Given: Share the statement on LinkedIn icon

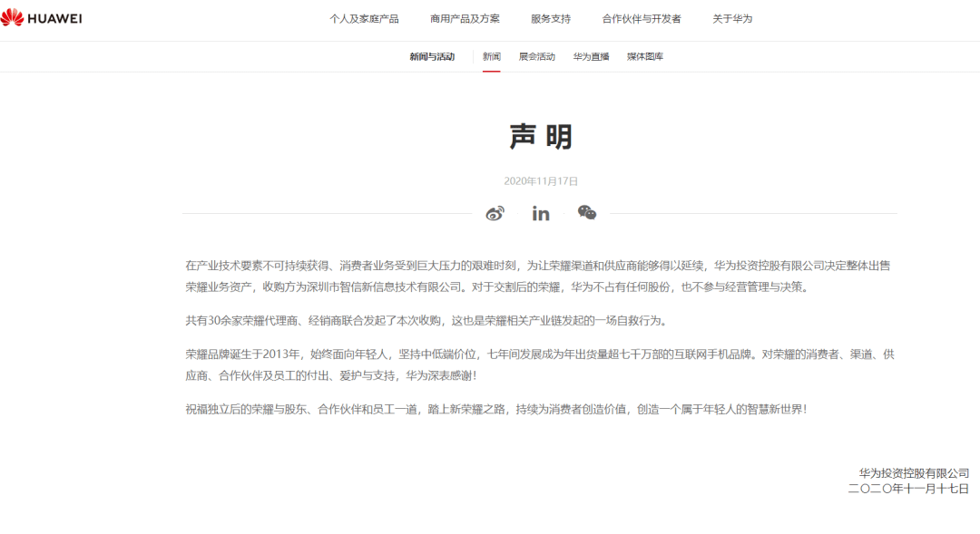Looking at the screenshot, I should tap(541, 214).
